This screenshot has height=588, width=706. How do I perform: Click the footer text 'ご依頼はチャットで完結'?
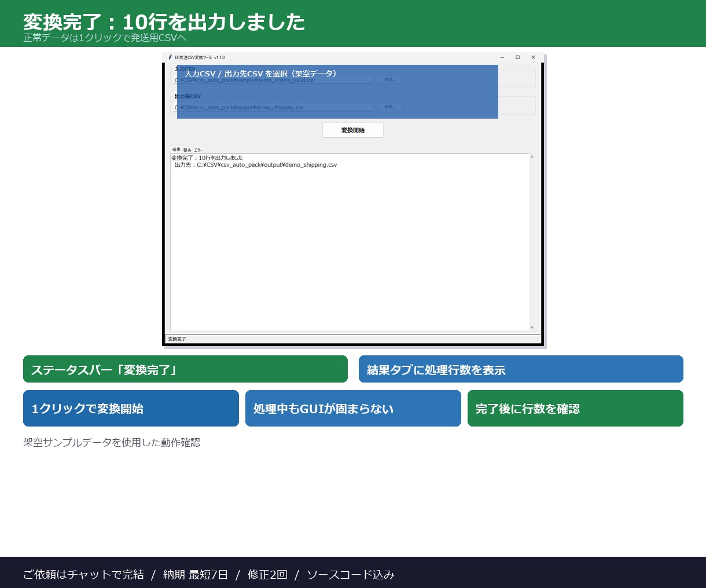pos(83,575)
